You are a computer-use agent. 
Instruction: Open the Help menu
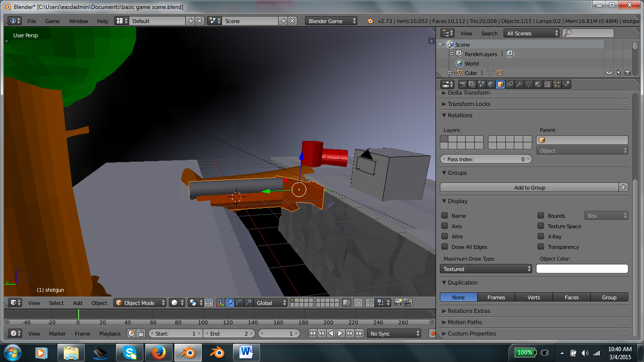click(x=103, y=21)
